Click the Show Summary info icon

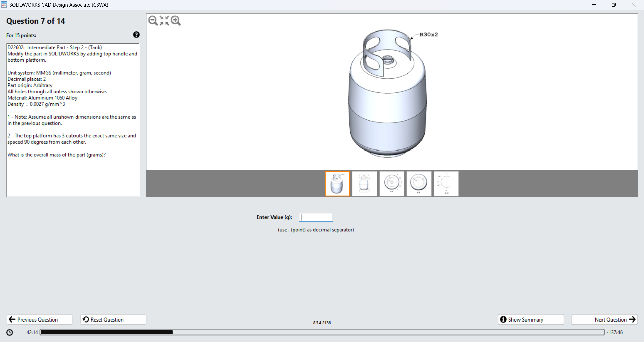503,319
